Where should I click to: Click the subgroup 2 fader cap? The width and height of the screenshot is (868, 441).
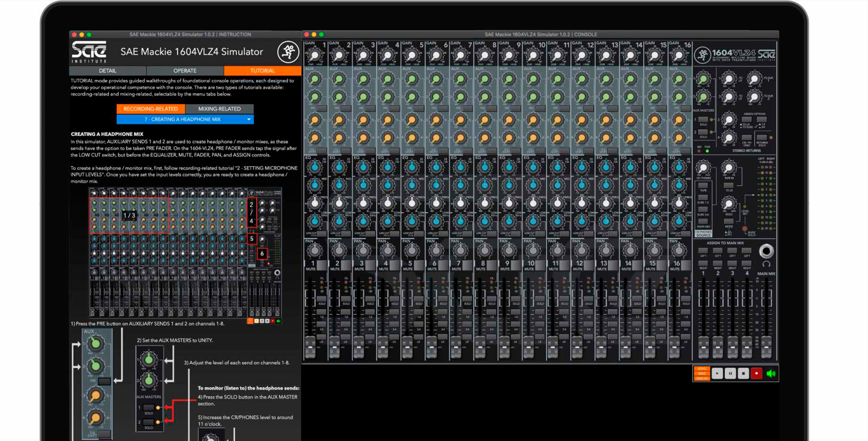pos(718,347)
